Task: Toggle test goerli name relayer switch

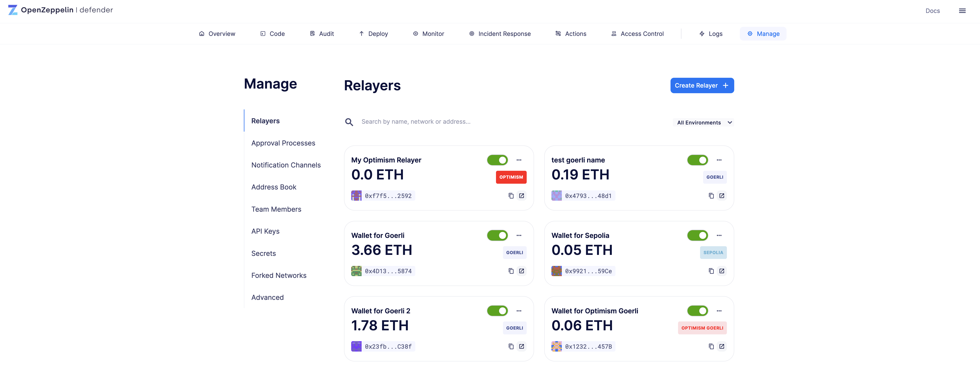Action: (x=698, y=160)
